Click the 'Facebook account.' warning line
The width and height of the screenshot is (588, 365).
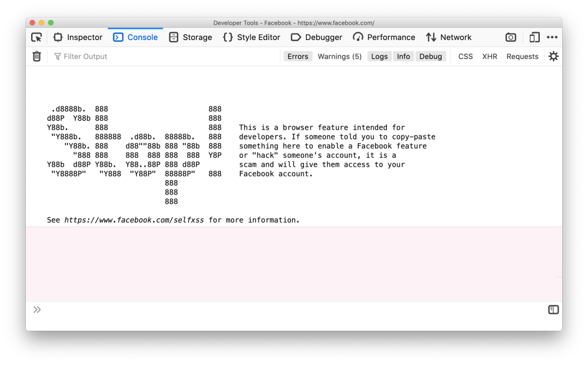coord(276,174)
